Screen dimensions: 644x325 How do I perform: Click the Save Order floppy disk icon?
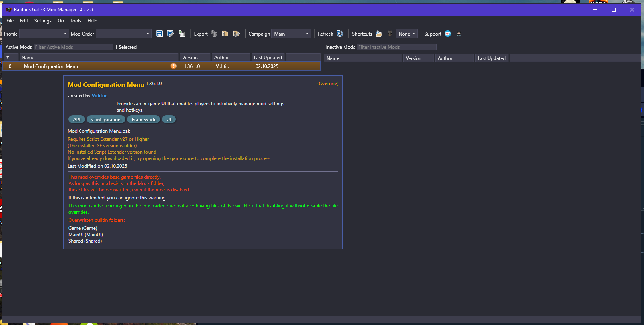point(159,34)
